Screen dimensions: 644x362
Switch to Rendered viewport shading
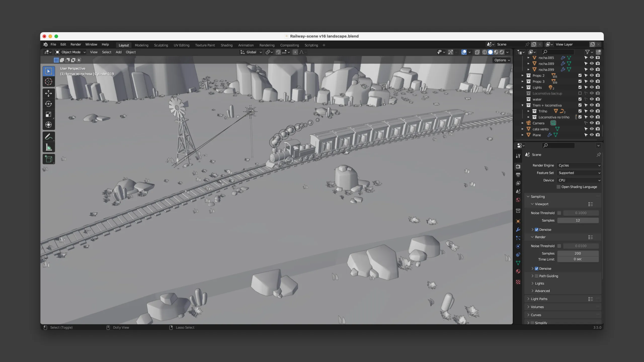(x=502, y=52)
